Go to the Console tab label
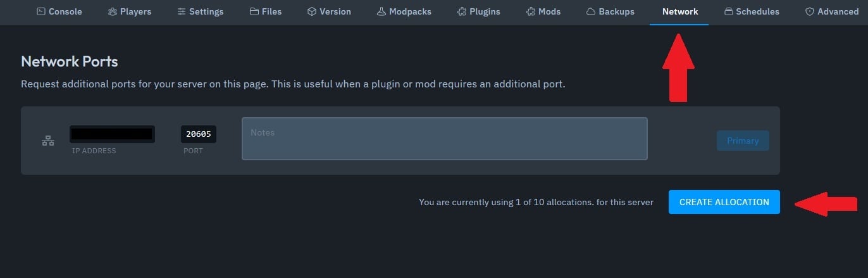The height and width of the screenshot is (278, 868). pos(65,11)
